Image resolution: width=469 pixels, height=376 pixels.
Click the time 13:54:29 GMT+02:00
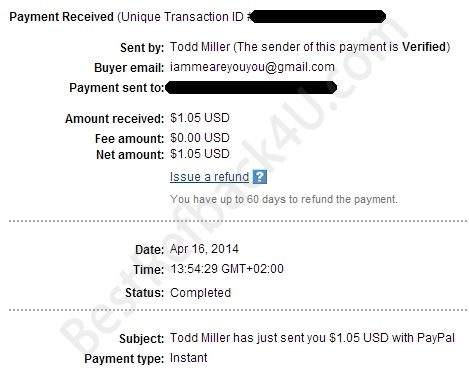(227, 269)
